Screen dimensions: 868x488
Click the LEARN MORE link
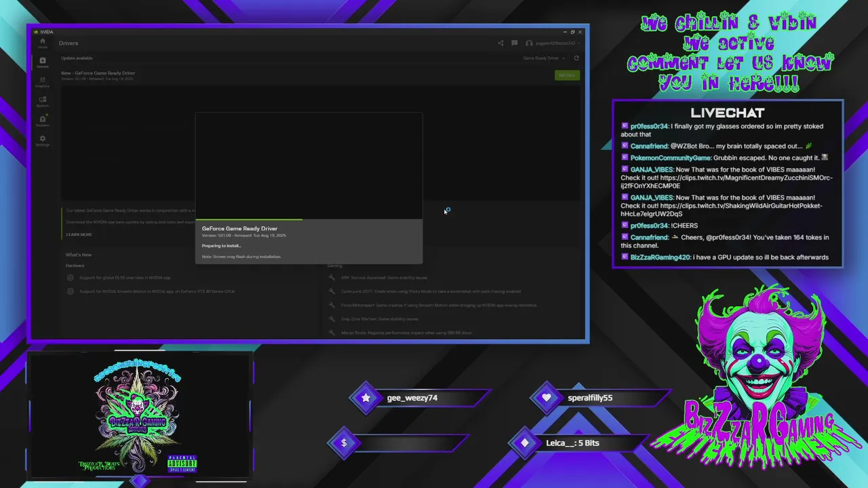pos(79,235)
